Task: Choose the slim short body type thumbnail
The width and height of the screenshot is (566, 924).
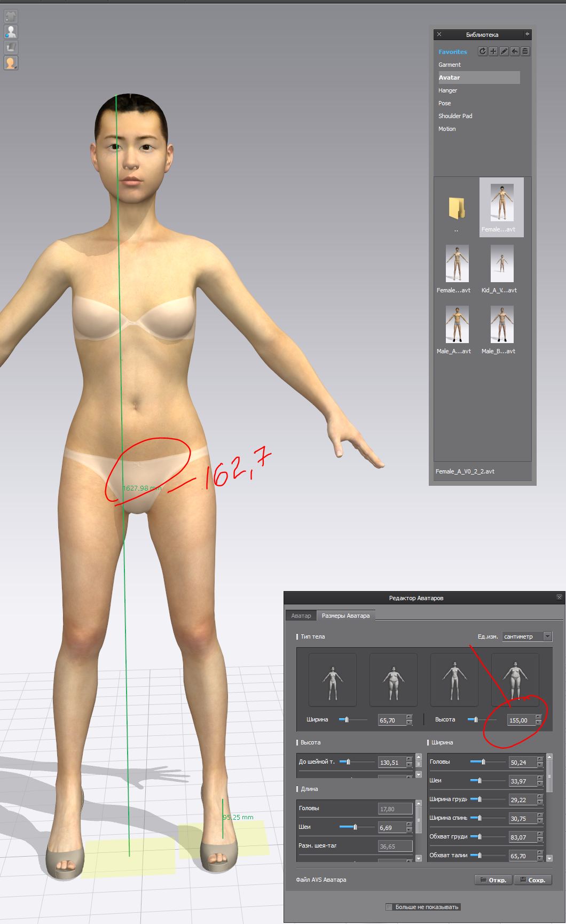Action: tap(332, 680)
